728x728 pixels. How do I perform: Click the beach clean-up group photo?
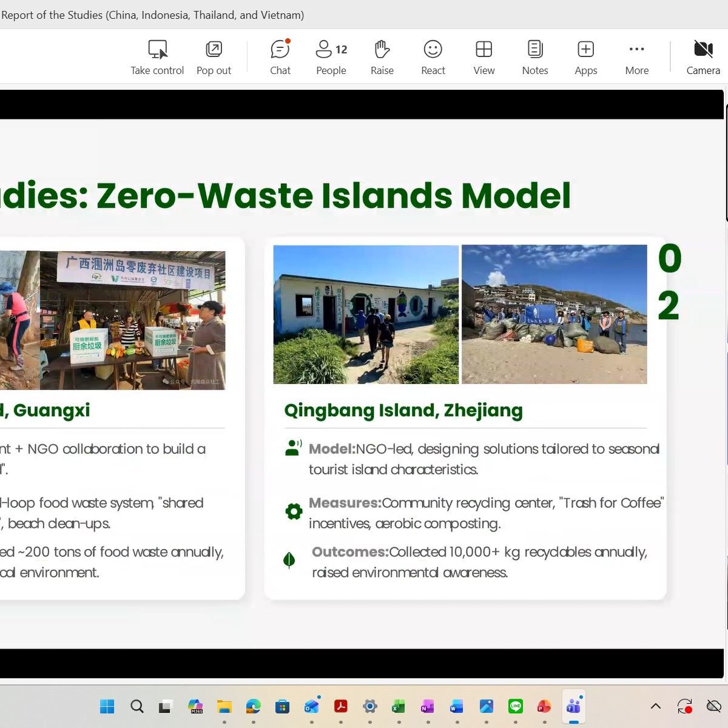tap(554, 314)
